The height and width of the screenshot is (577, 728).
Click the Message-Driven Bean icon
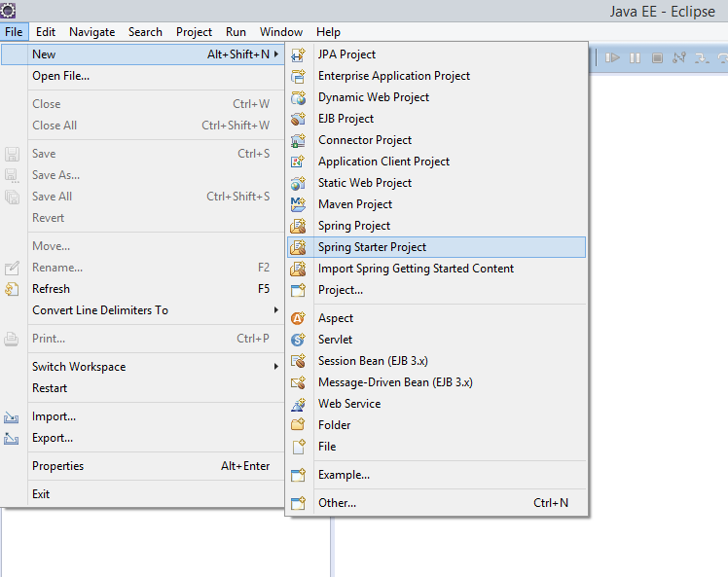click(298, 382)
